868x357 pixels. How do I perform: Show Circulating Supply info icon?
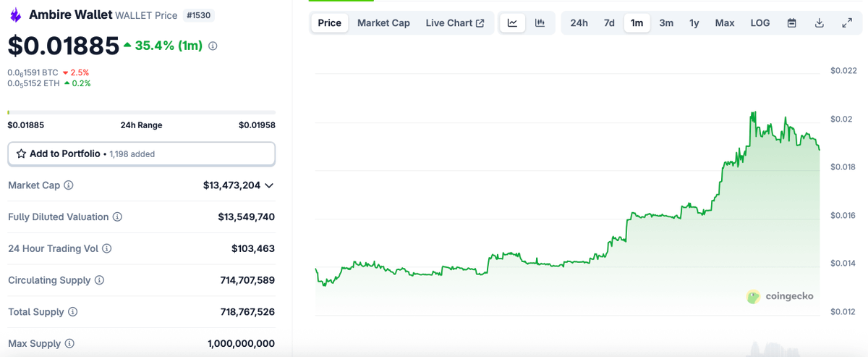point(99,280)
